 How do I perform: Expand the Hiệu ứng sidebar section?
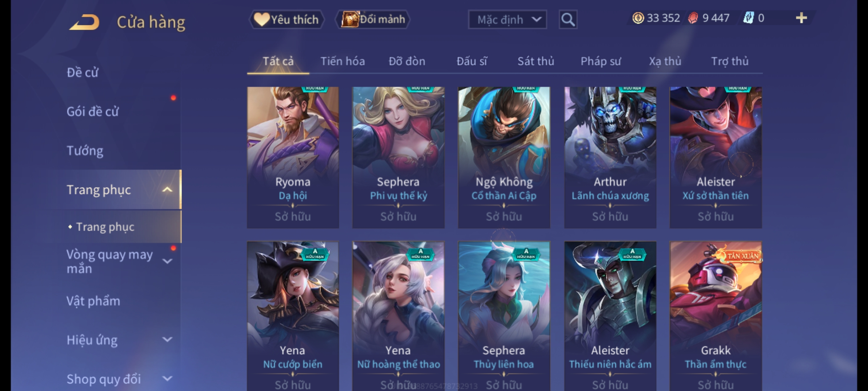[167, 340]
